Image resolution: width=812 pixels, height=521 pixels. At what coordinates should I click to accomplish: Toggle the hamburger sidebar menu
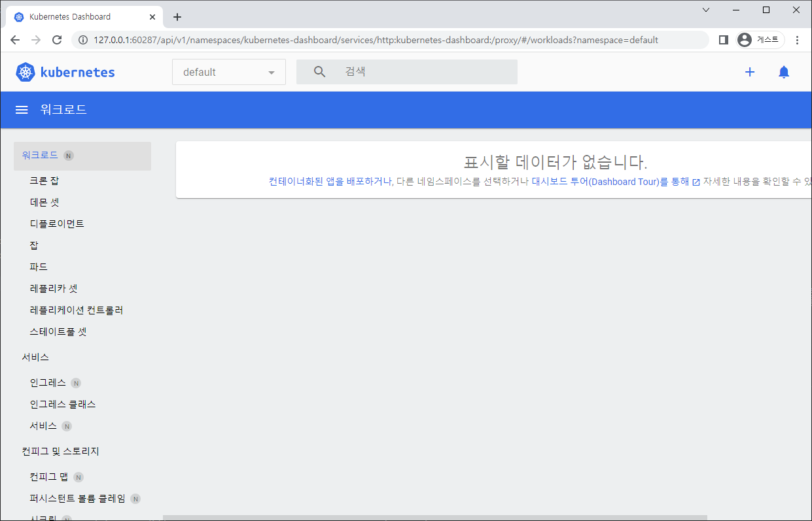click(x=22, y=110)
